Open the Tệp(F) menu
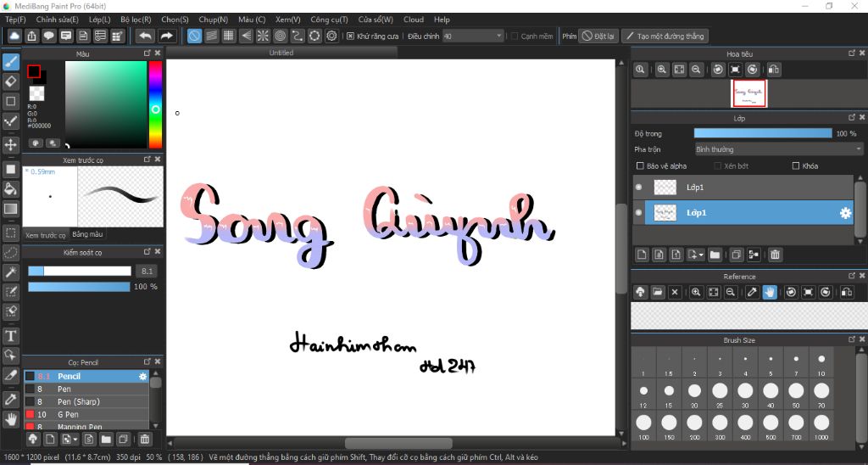Image resolution: width=868 pixels, height=465 pixels. pyautogui.click(x=15, y=20)
